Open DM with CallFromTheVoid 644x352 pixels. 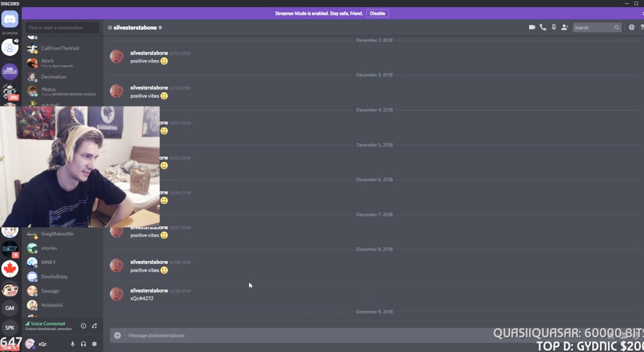click(63, 48)
